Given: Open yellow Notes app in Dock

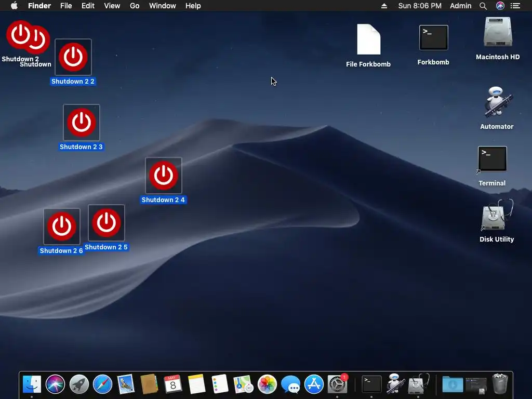Looking at the screenshot, I should pyautogui.click(x=196, y=384).
